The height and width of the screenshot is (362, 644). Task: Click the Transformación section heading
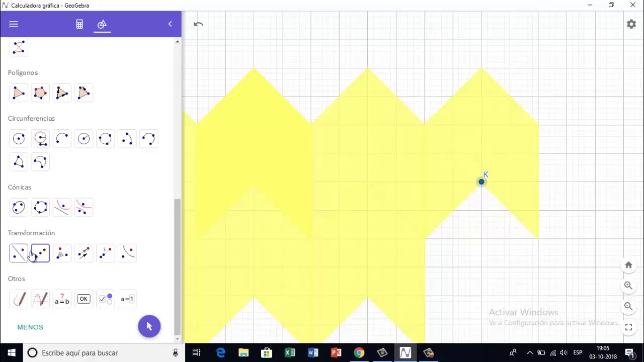[31, 233]
